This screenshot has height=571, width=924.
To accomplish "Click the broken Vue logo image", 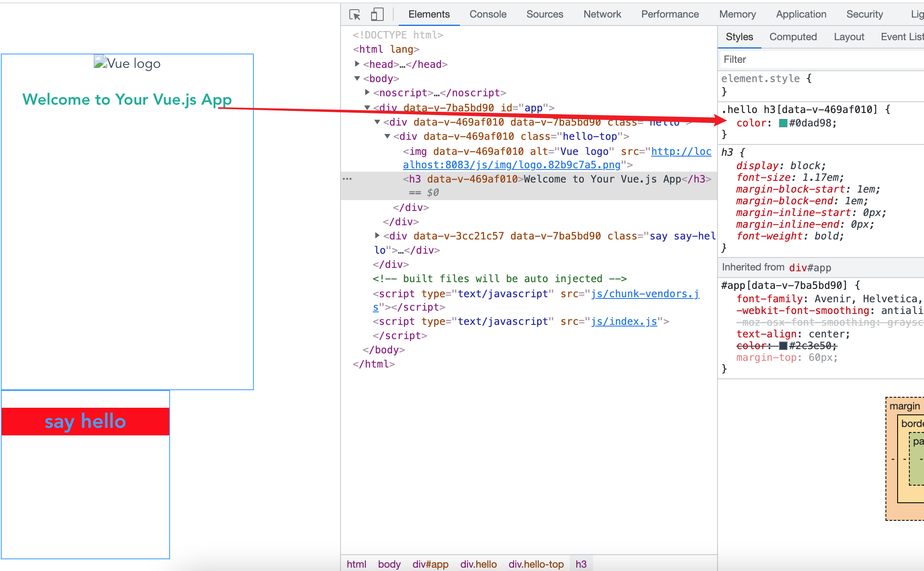I will [100, 62].
